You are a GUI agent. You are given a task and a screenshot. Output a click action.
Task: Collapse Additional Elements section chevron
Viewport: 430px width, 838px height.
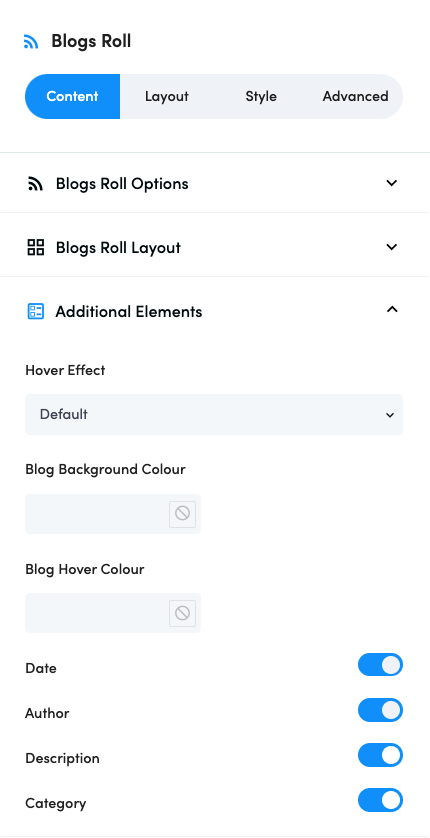[392, 310]
